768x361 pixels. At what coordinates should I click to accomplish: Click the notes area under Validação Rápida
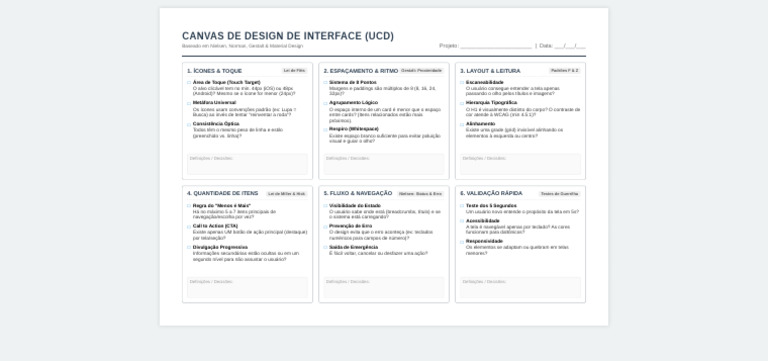(x=520, y=288)
